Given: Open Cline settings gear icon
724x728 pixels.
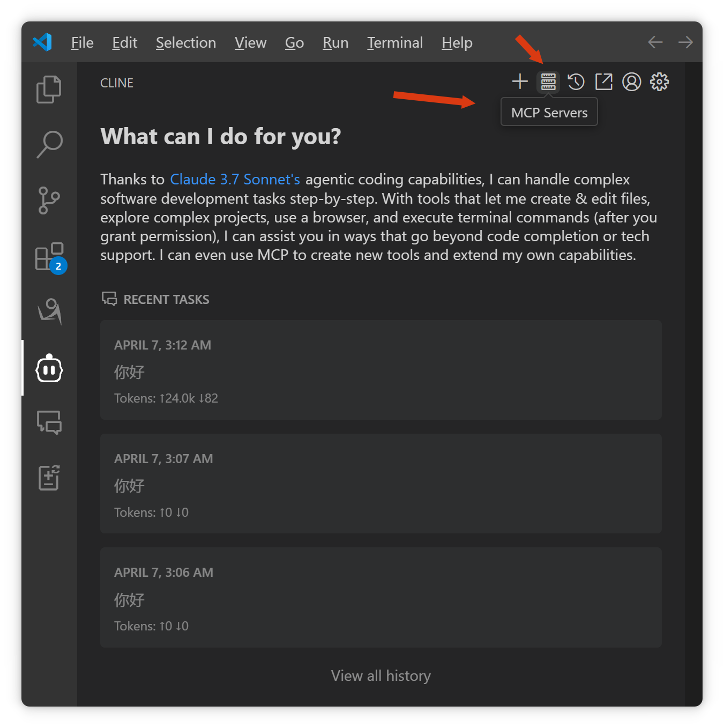Looking at the screenshot, I should point(659,82).
